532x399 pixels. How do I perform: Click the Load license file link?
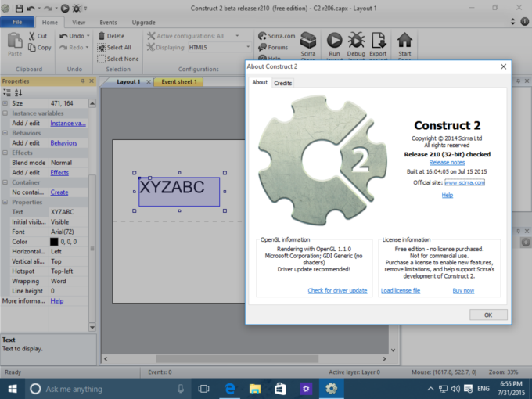(x=401, y=290)
